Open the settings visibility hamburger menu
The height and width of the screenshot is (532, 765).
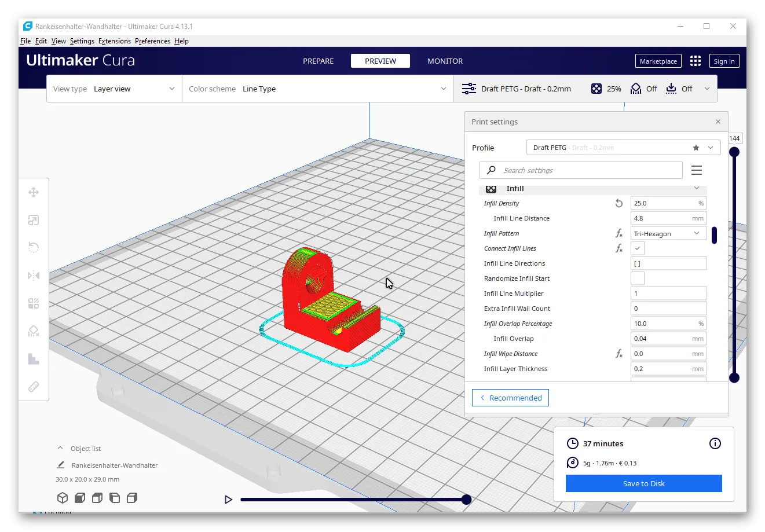coord(697,170)
